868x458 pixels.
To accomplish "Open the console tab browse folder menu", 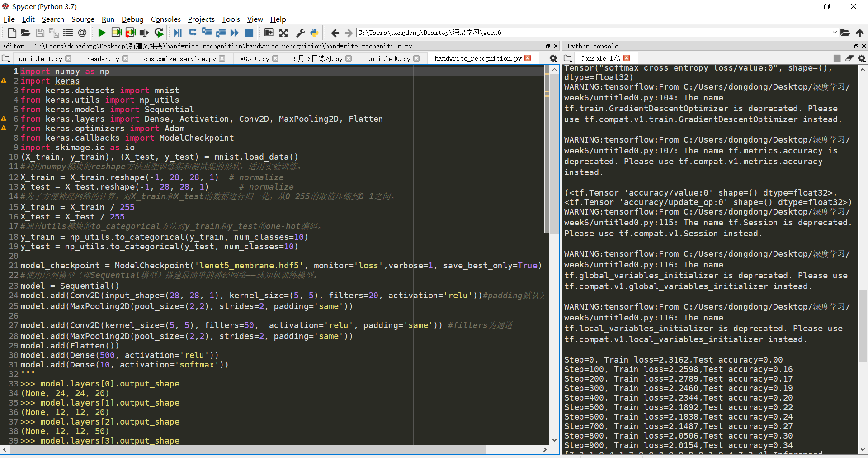I will tap(568, 58).
